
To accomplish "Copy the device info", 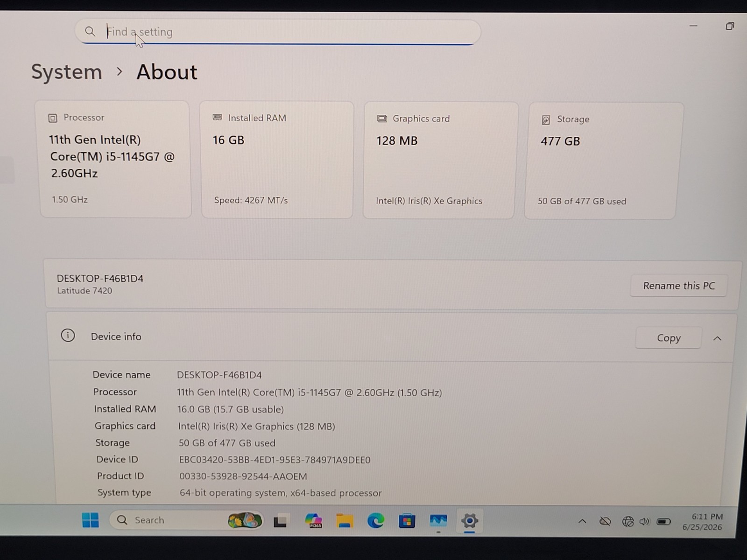I will (x=669, y=338).
